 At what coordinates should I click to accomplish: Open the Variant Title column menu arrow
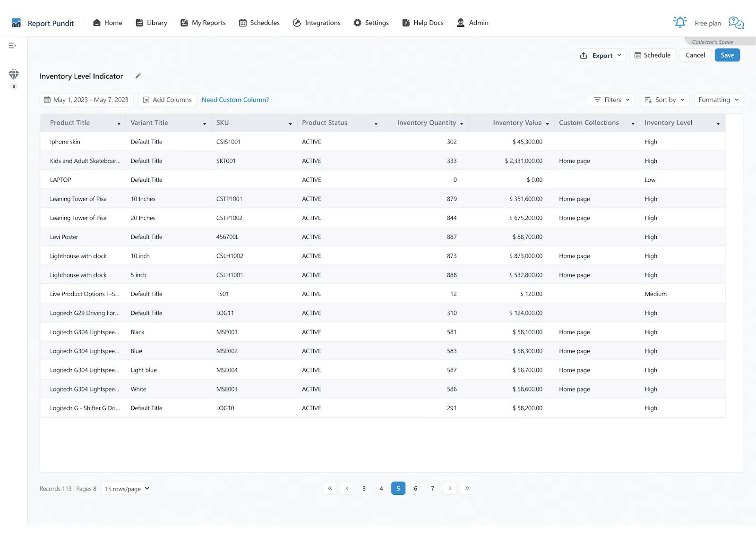pyautogui.click(x=205, y=124)
